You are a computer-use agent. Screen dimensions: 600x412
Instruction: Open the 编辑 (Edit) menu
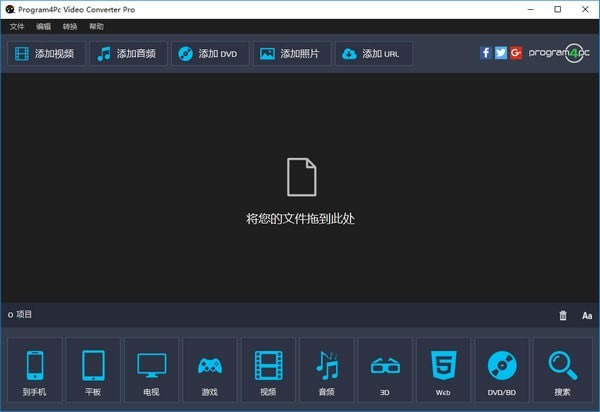[43, 27]
